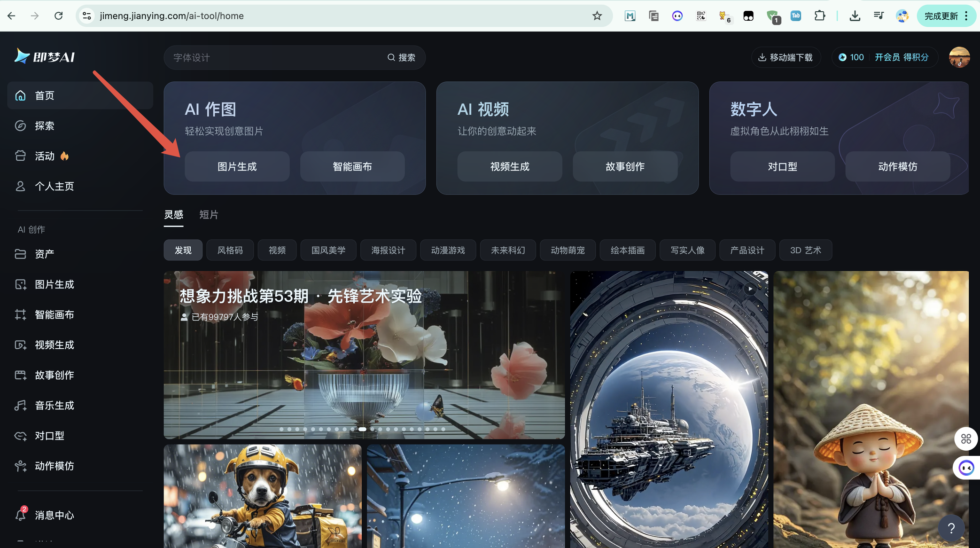The width and height of the screenshot is (980, 548).
Task: Select the active carousel dot on the banner
Action: (362, 429)
